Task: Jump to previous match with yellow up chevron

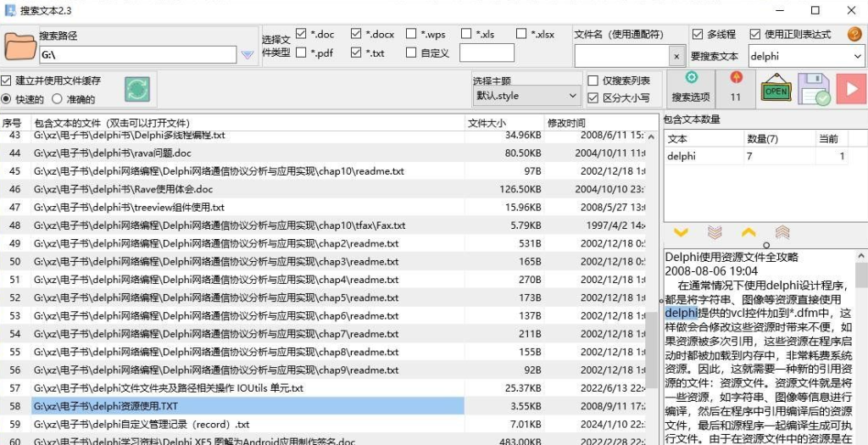Action: point(748,232)
